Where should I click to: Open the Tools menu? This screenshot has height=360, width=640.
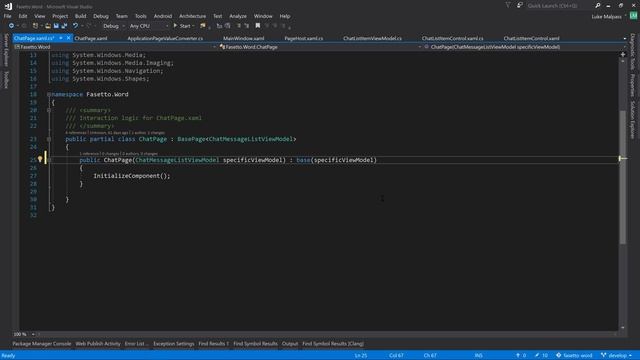coord(140,16)
